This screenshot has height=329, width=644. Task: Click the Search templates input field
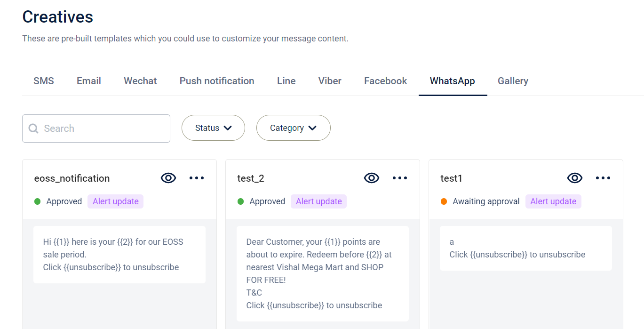point(96,128)
